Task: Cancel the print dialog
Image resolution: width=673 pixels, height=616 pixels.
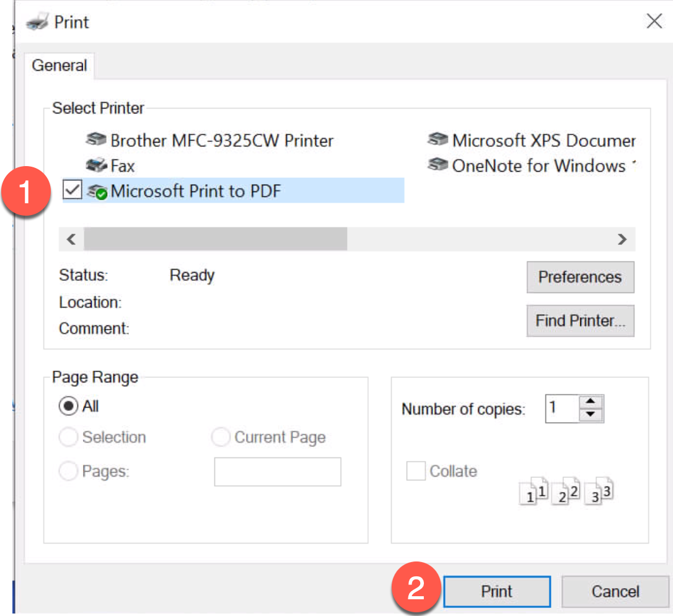Action: pyautogui.click(x=615, y=592)
